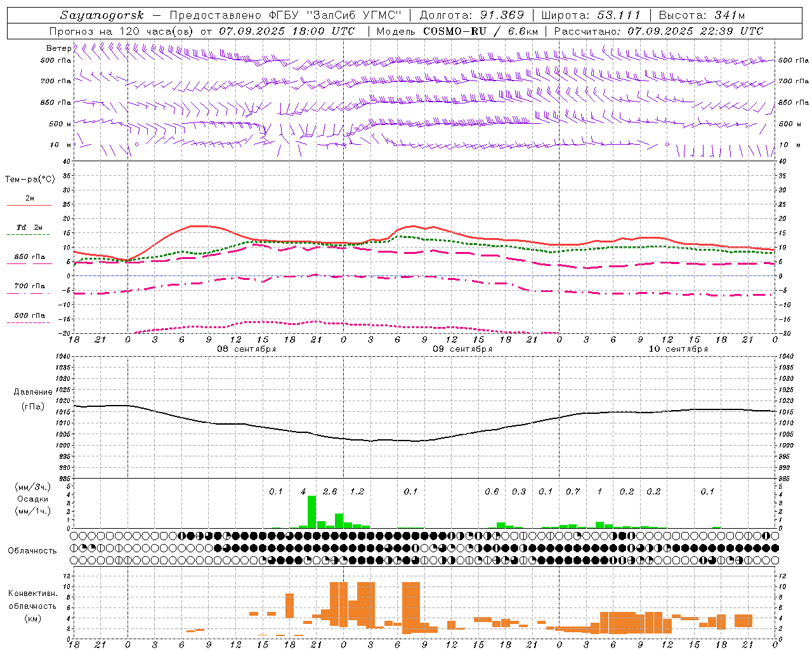Click the 'Конвективн.' convective cloud label
The width and height of the screenshot is (812, 650).
[x=33, y=594]
